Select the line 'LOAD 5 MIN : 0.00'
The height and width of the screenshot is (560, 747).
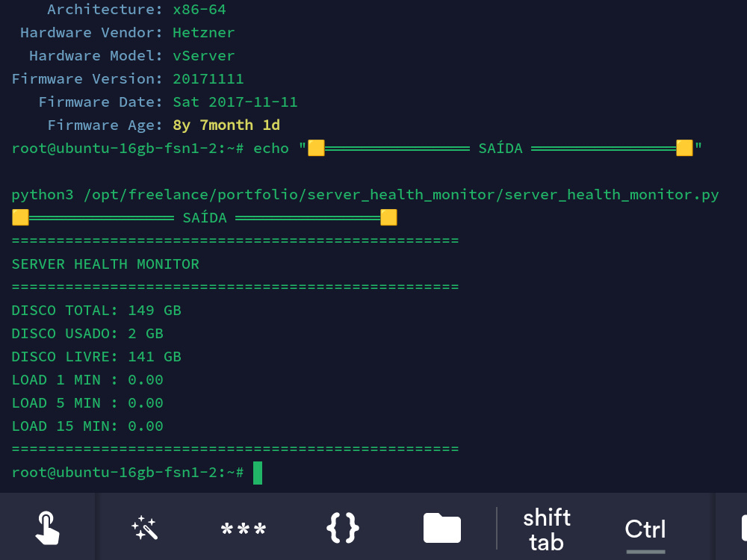(x=87, y=403)
